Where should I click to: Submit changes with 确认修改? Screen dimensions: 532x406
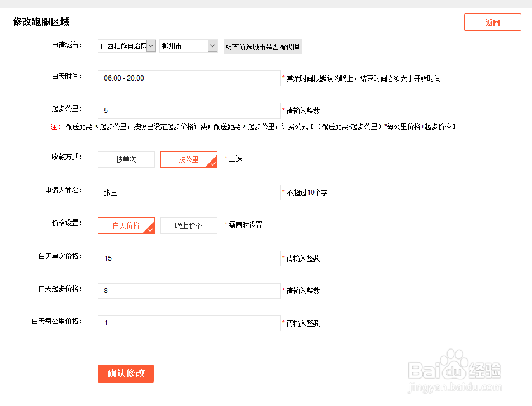[x=125, y=374]
